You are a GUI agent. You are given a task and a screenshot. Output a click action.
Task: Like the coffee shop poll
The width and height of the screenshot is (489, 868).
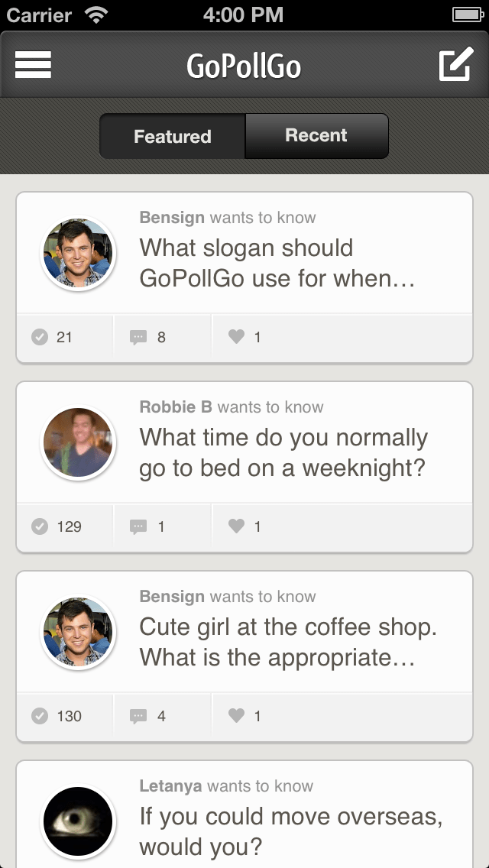[x=237, y=716]
